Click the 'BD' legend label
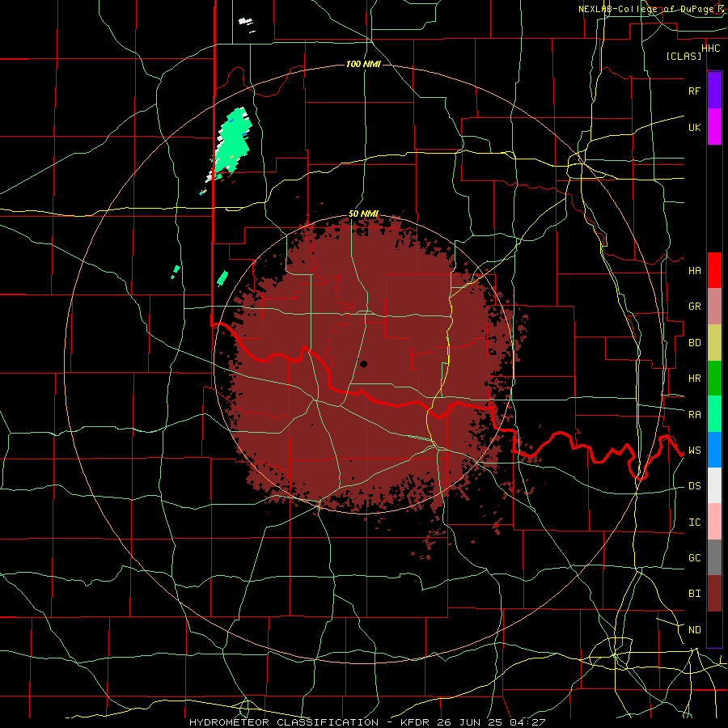The width and height of the screenshot is (728, 728). coord(694,343)
